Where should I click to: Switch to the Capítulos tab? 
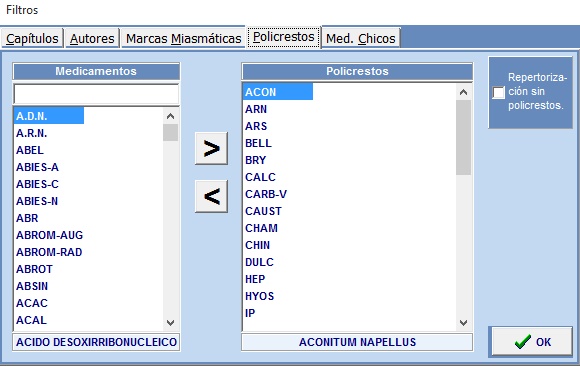32,38
